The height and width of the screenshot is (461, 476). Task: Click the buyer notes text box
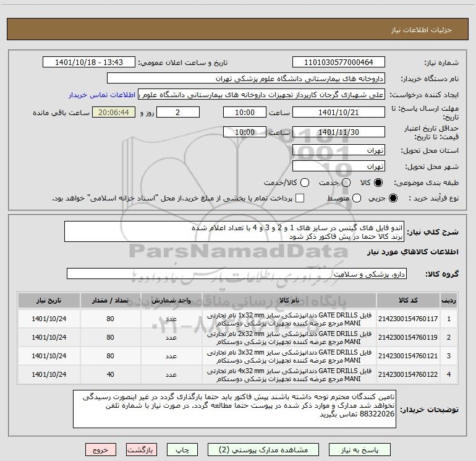click(234, 409)
